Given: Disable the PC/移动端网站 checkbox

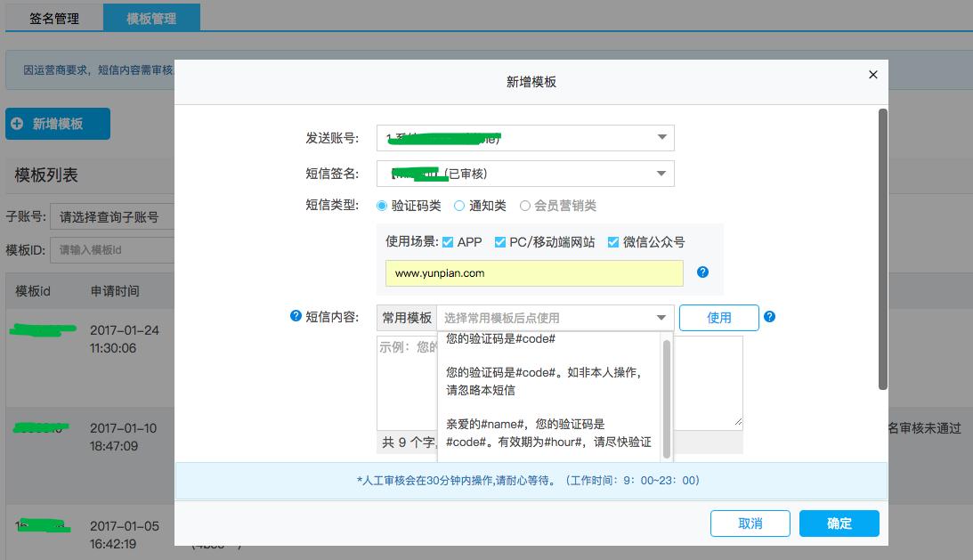Looking at the screenshot, I should point(499,240).
